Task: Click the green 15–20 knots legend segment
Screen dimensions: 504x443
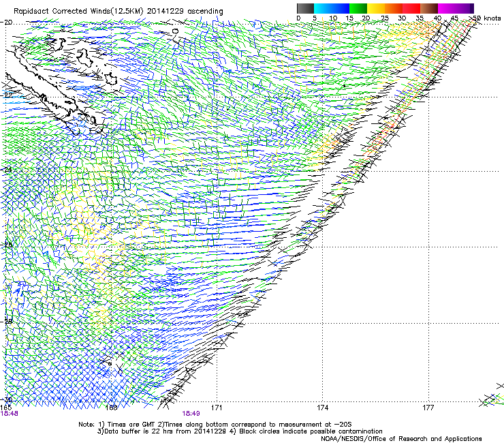Action: click(x=358, y=8)
